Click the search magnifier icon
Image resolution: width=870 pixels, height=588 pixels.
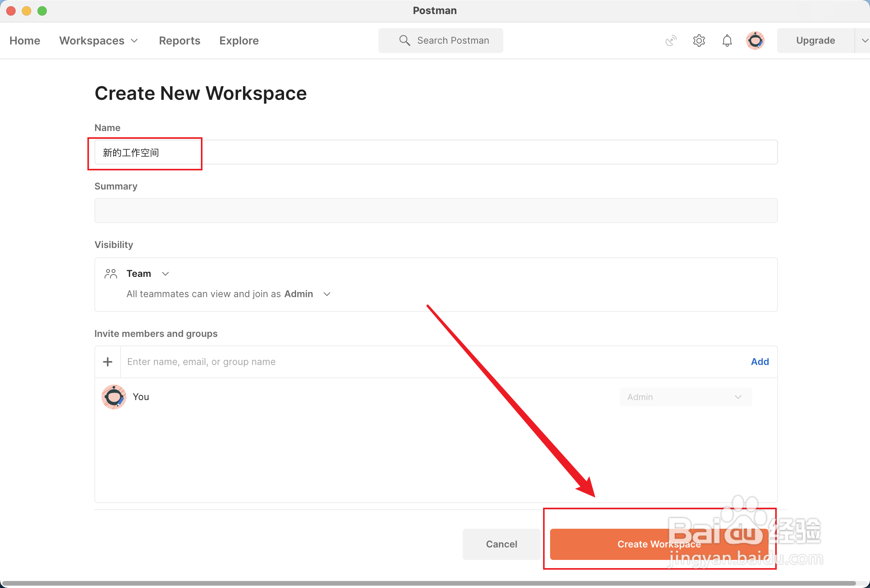[x=405, y=41]
